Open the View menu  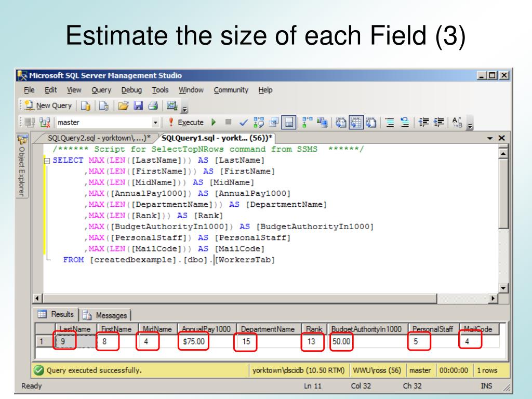[74, 90]
